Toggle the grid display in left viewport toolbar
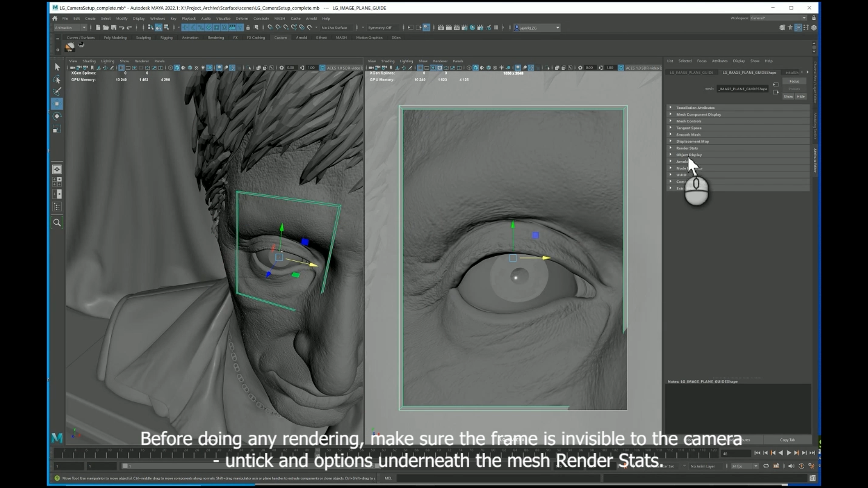The width and height of the screenshot is (868, 488). click(x=121, y=68)
